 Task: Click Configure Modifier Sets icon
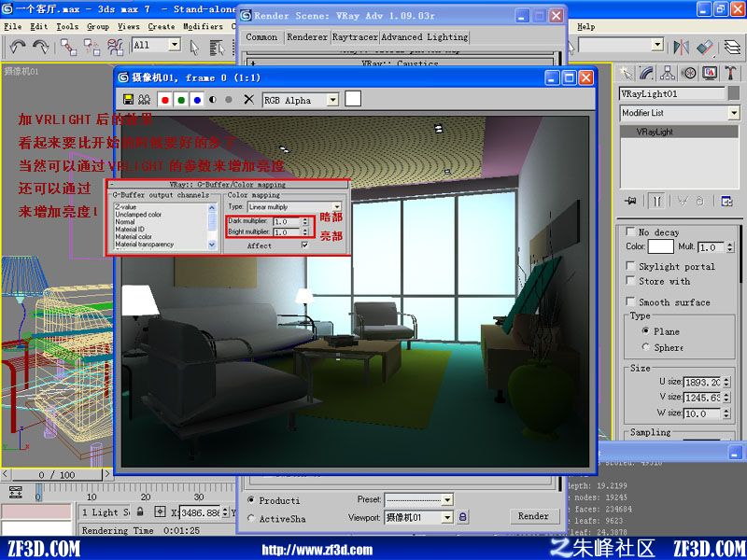[727, 201]
